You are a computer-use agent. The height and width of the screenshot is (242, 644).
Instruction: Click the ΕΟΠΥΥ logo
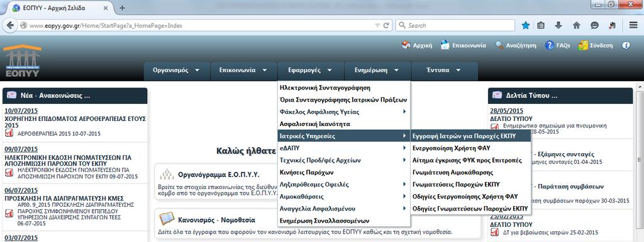22,61
